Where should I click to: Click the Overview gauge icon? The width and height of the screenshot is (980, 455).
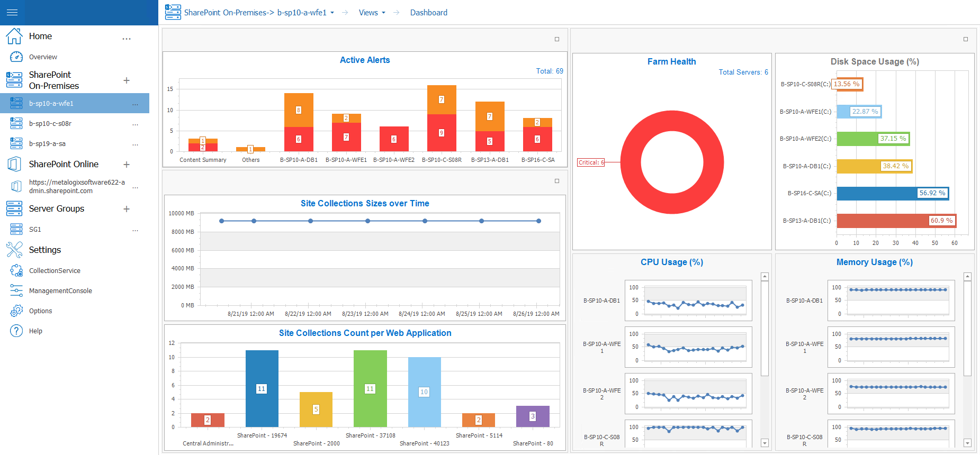(x=16, y=57)
